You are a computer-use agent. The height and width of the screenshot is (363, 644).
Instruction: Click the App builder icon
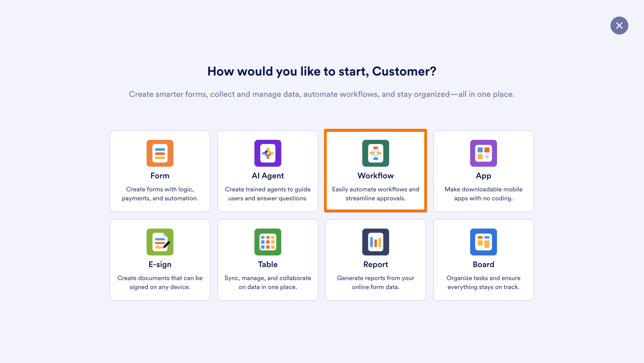pos(483,153)
